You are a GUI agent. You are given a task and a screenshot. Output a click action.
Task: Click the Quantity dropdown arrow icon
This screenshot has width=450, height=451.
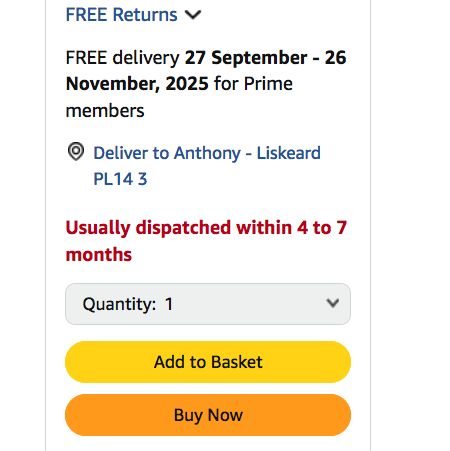tap(333, 303)
